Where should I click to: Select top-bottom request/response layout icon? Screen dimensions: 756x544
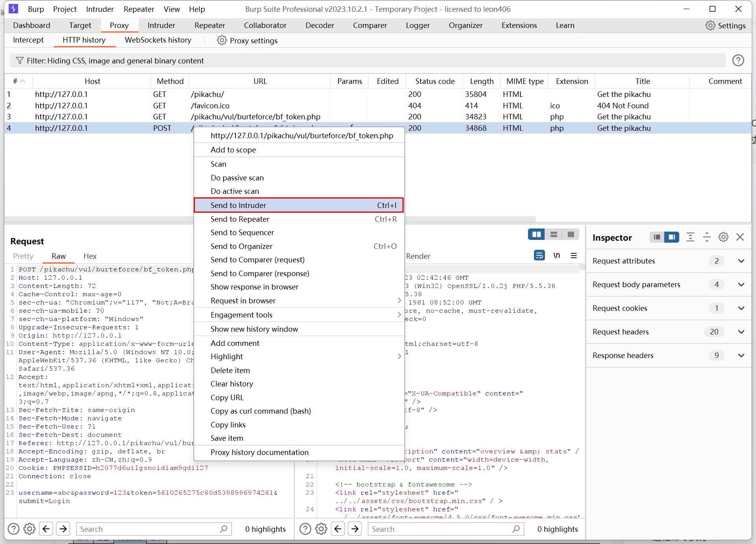pos(554,234)
